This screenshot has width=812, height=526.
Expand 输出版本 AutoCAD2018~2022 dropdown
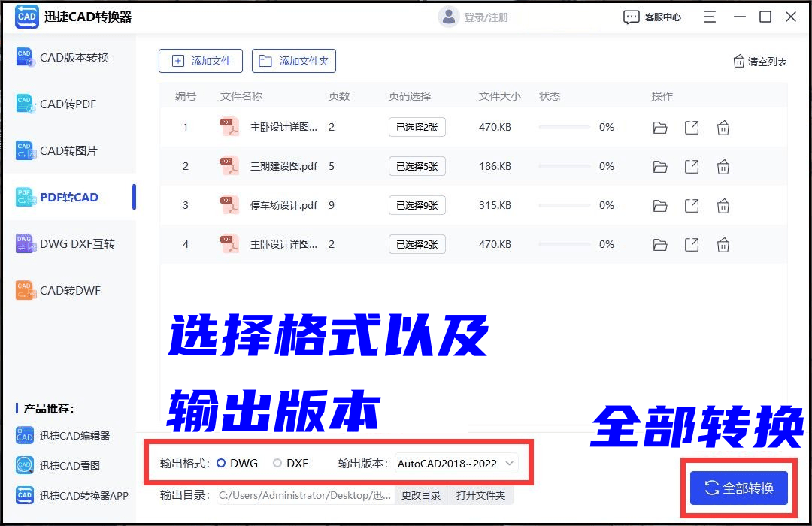pos(456,464)
